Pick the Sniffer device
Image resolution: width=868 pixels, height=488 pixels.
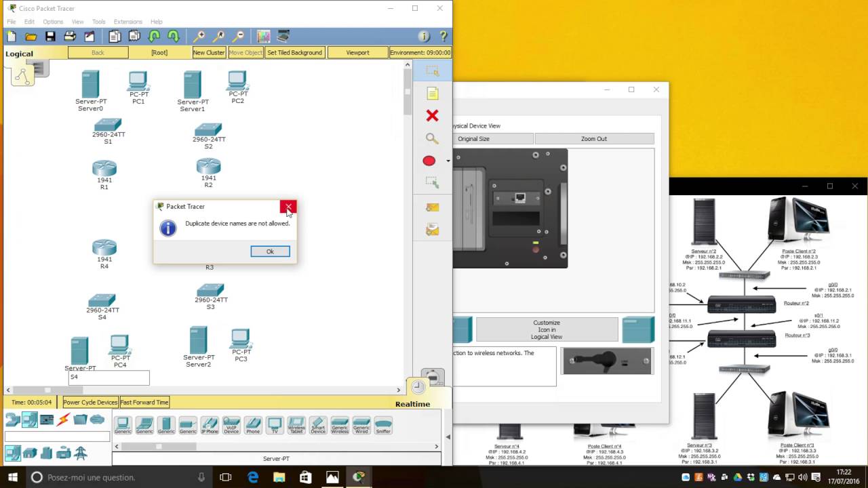[x=383, y=426]
